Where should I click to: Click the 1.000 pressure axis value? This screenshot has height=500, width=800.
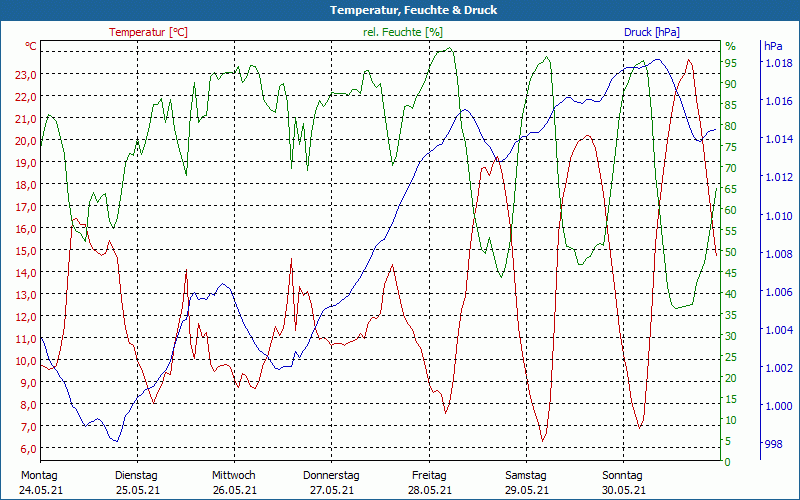pos(779,406)
